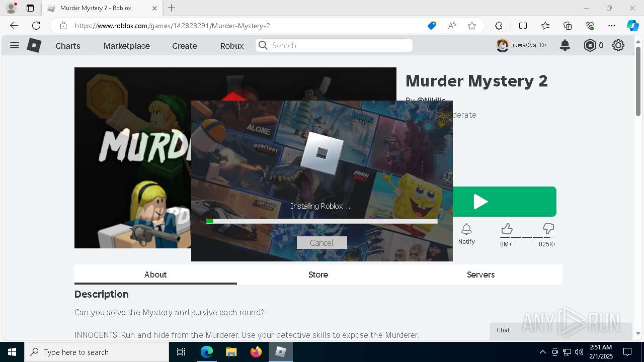
Task: Switch to the About tab
Action: pyautogui.click(x=155, y=275)
